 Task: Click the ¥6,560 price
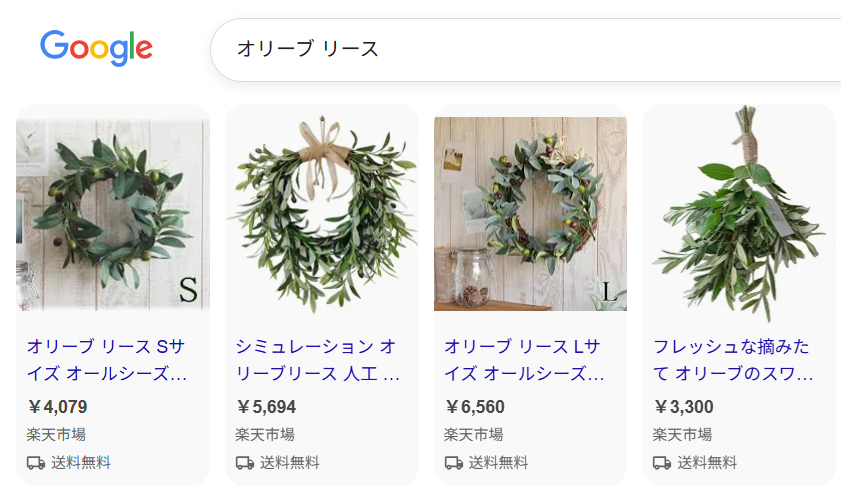click(x=475, y=407)
